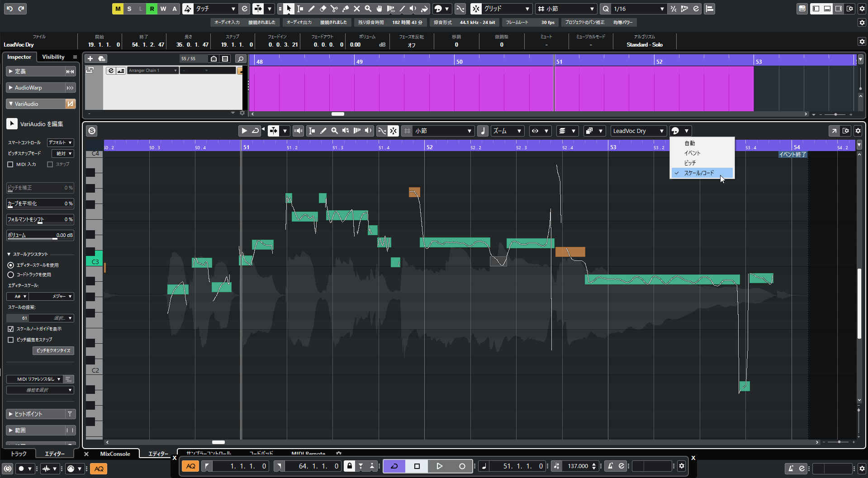Image resolution: width=868 pixels, height=478 pixels.
Task: Enable the MIDI 入力 checkbox
Action: point(10,165)
